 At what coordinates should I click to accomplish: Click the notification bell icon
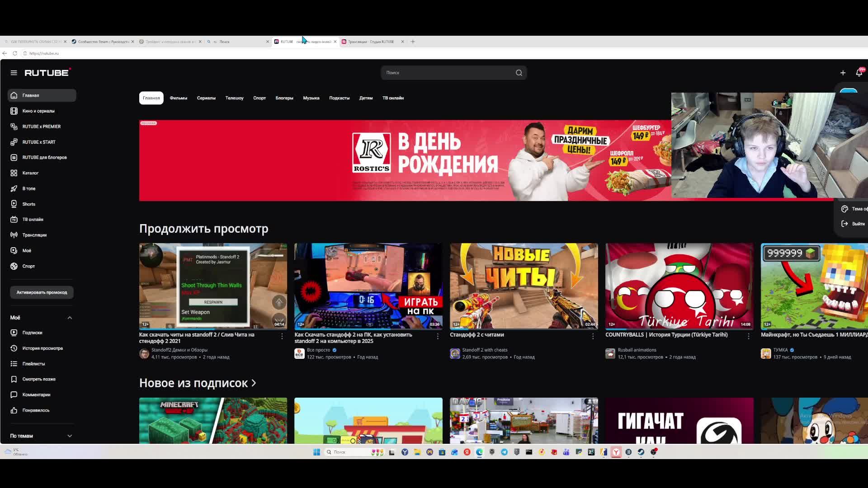click(x=859, y=72)
